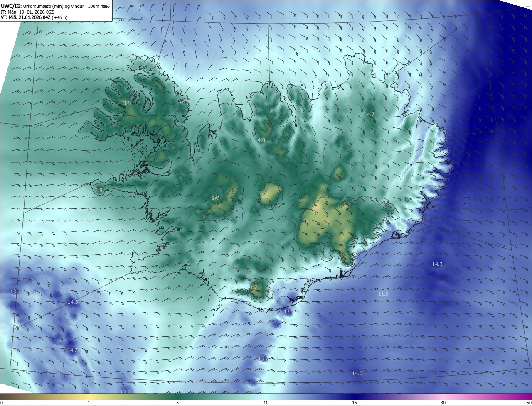Click the 'Úrkomumætti (mm) og vindur' title line
The image size is (532, 406).
[x=55, y=6]
